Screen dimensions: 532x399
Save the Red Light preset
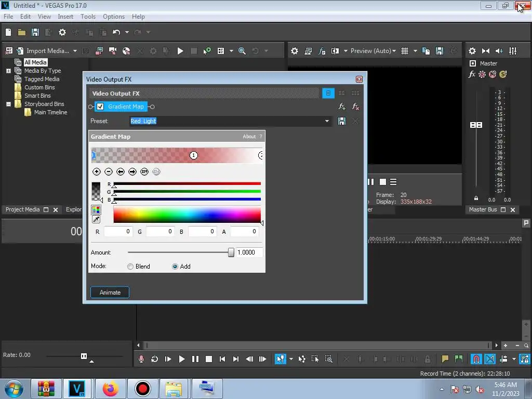pyautogui.click(x=342, y=121)
